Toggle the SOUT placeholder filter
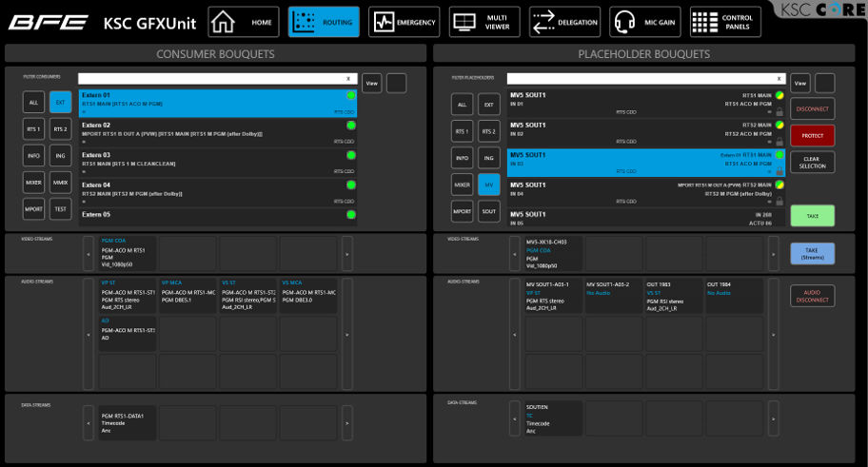Screen dimensions: 868x467 click(x=488, y=210)
